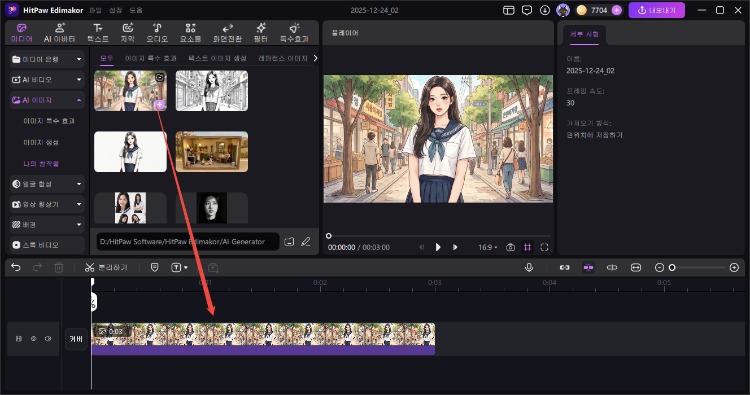Open the 자막 (Subtitles) tool

128,33
